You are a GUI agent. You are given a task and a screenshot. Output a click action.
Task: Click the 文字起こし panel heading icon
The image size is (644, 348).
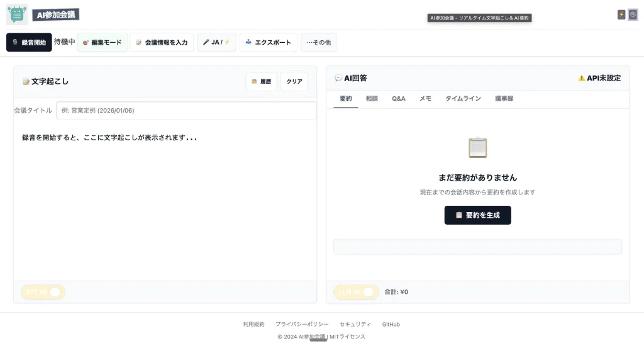pos(26,81)
